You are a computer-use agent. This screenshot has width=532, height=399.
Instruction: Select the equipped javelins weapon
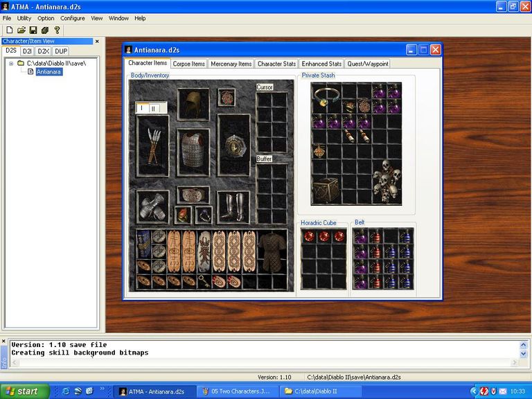[x=153, y=146]
